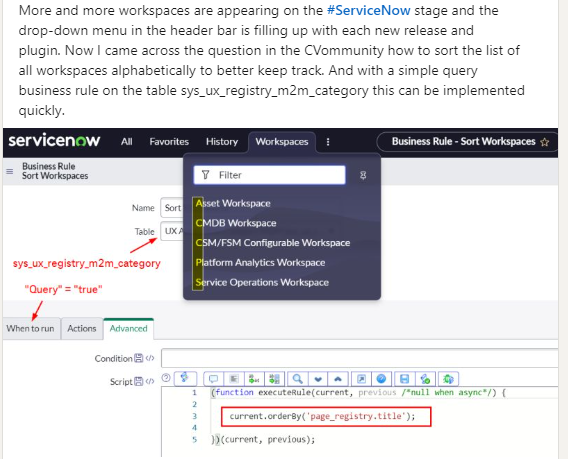Click the replace all toolbar icon
Screen dimensions: 568x459
coord(275,379)
